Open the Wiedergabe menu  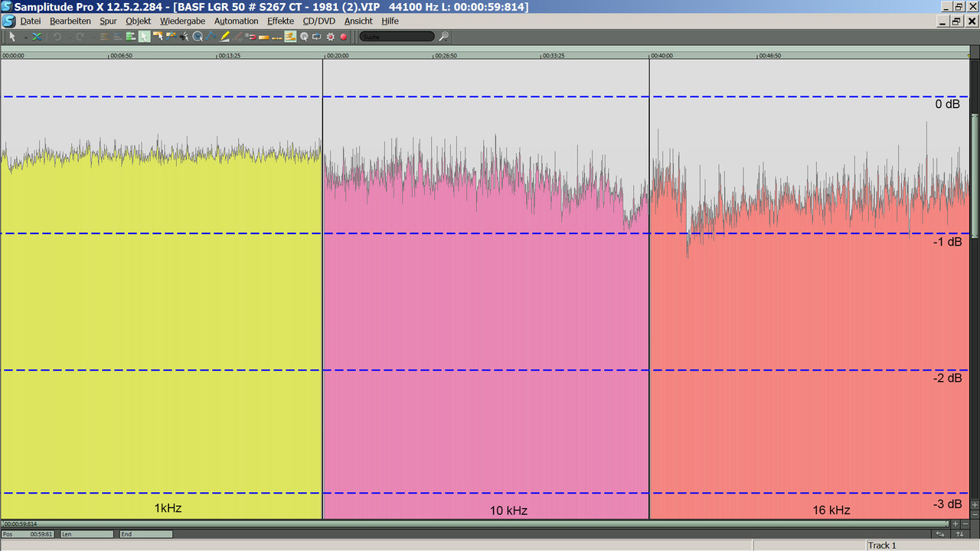[x=183, y=21]
